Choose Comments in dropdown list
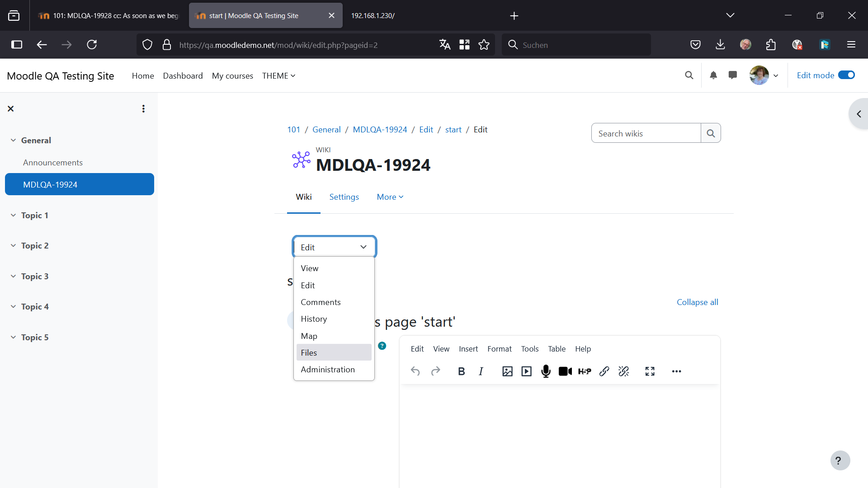The width and height of the screenshot is (868, 488). tap(334, 302)
